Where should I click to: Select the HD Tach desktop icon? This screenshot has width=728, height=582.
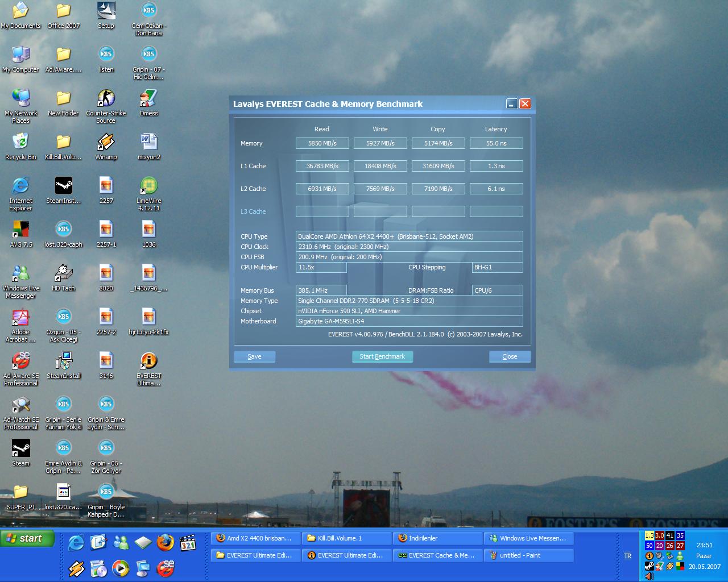pos(63,278)
